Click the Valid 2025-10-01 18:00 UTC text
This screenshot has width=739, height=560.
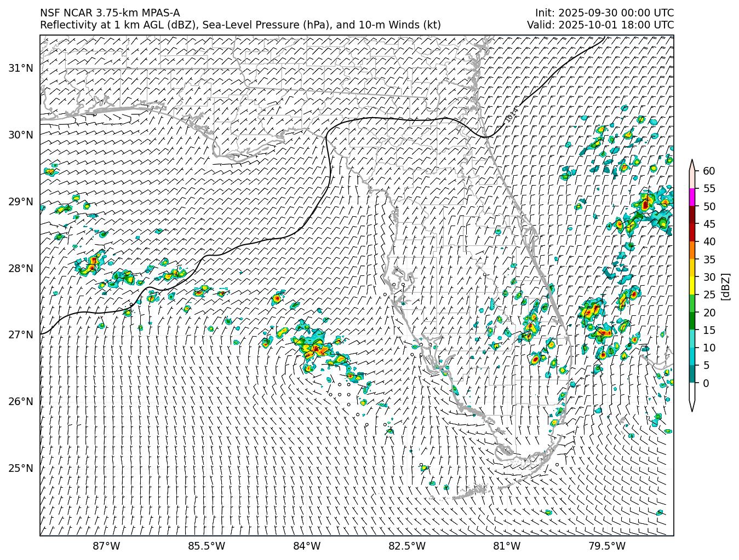(x=600, y=25)
